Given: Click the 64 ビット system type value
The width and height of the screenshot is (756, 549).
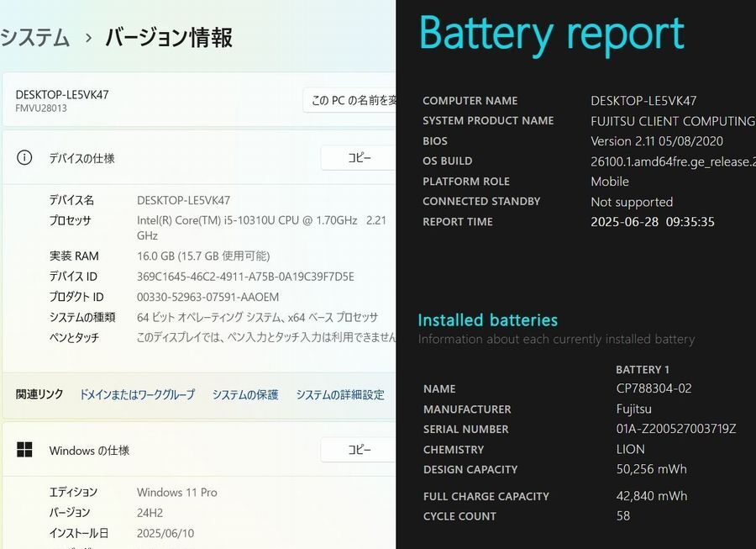Looking at the screenshot, I should (258, 317).
